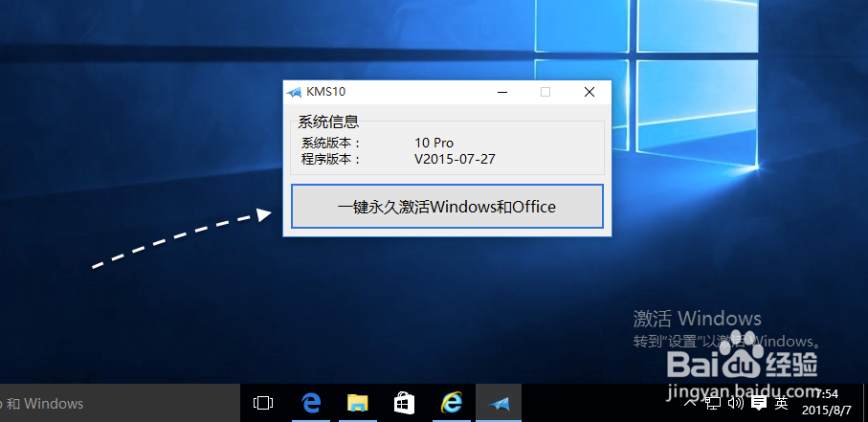Launch Internet Explorer from the taskbar
This screenshot has height=422, width=868.
[451, 403]
